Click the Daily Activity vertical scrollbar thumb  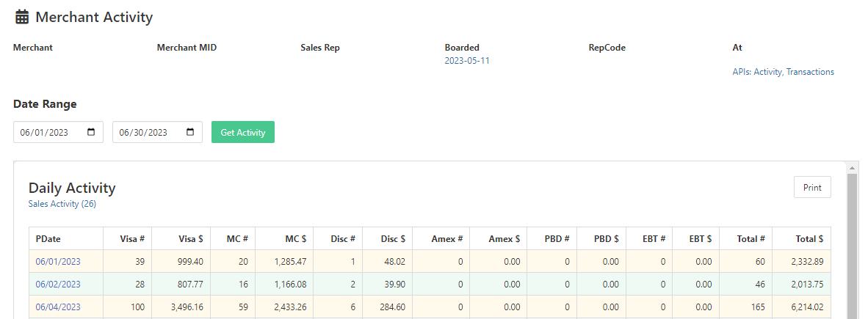pos(853,246)
